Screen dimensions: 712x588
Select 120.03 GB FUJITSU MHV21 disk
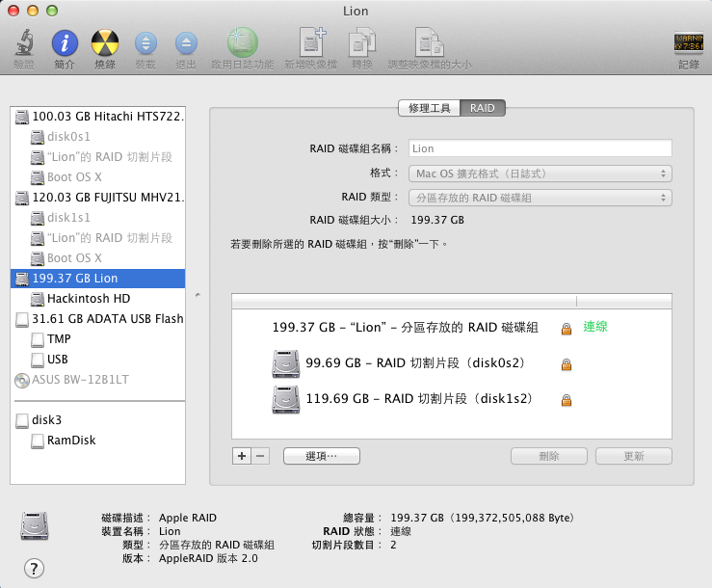(x=97, y=198)
